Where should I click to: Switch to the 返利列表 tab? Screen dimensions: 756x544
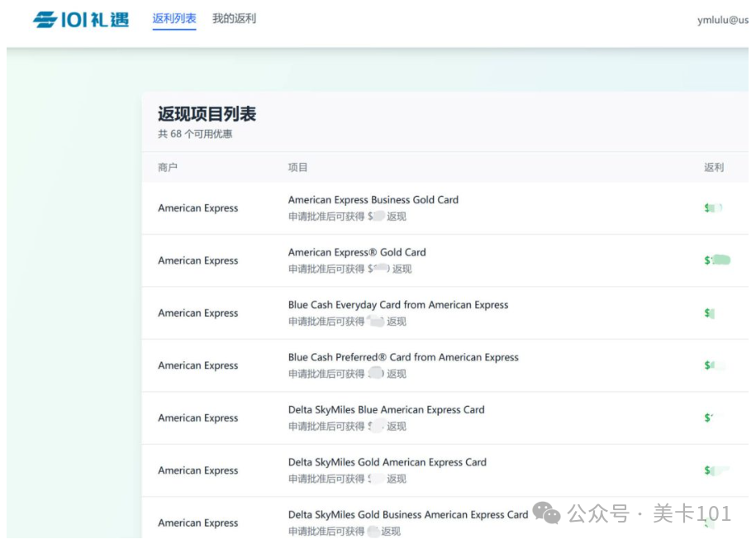point(174,18)
